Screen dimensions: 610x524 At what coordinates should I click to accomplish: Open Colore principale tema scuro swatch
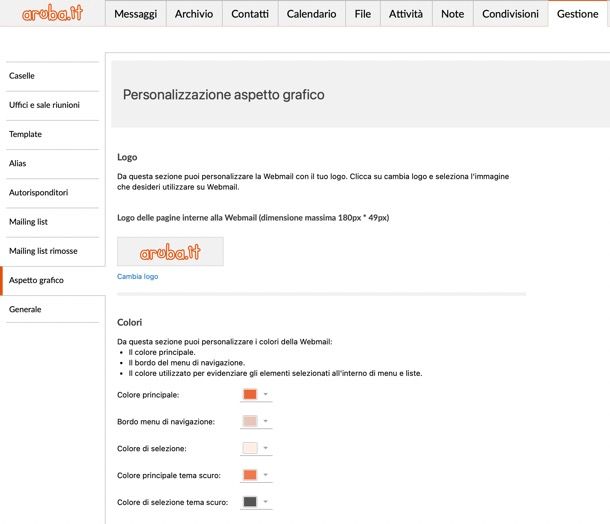[x=250, y=475]
